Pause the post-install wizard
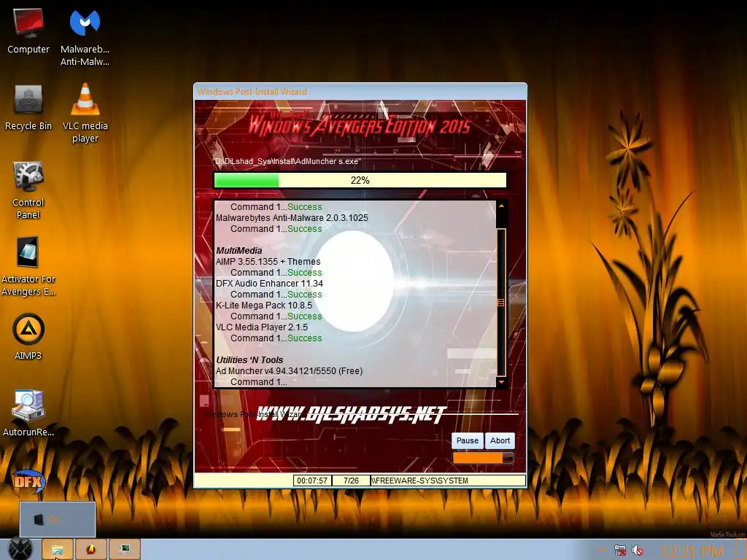This screenshot has height=560, width=747. (x=468, y=440)
